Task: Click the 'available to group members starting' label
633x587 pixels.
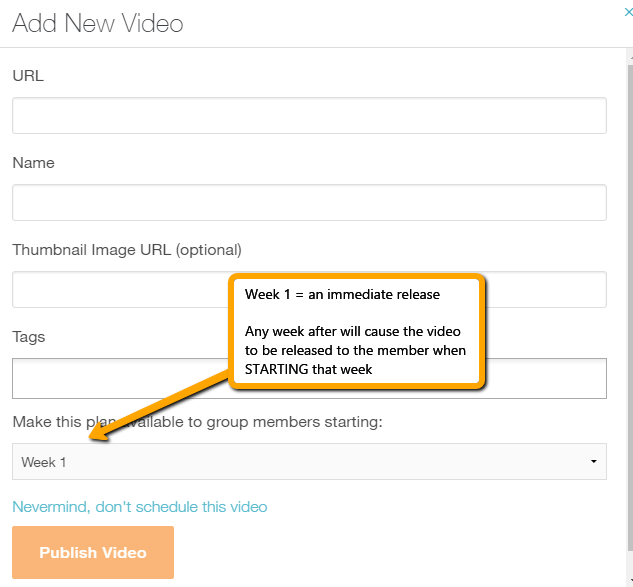Action: point(197,422)
